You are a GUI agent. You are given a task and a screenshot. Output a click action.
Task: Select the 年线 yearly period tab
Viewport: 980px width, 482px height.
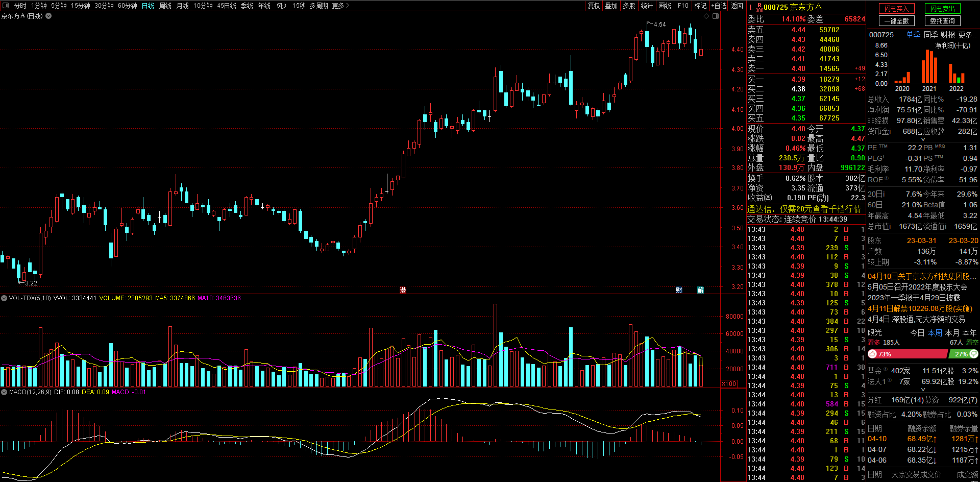click(264, 6)
